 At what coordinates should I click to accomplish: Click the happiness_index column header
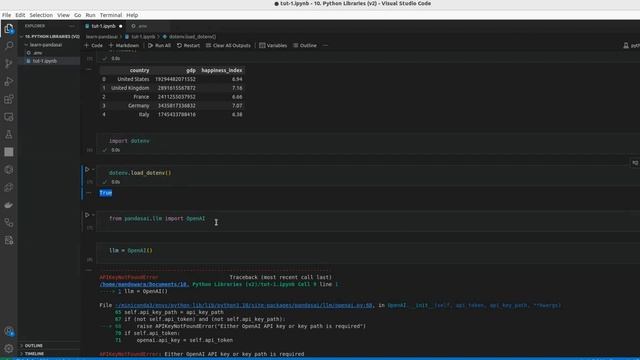pos(222,70)
